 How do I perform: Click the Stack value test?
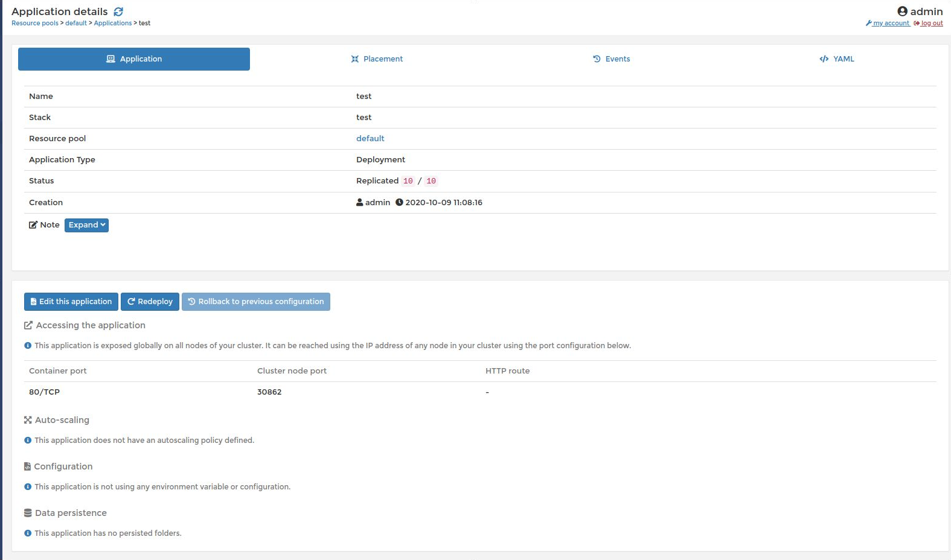[x=363, y=118]
